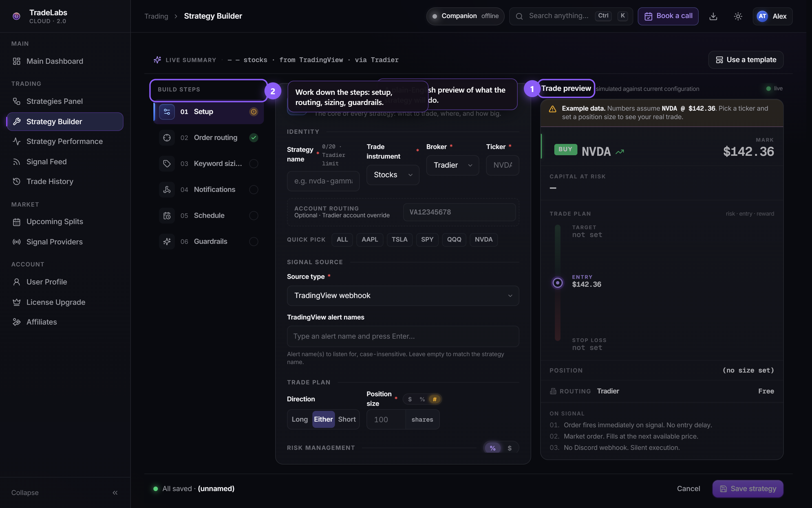This screenshot has width=812, height=508.
Task: Pick ALL quick pick option
Action: pyautogui.click(x=342, y=240)
